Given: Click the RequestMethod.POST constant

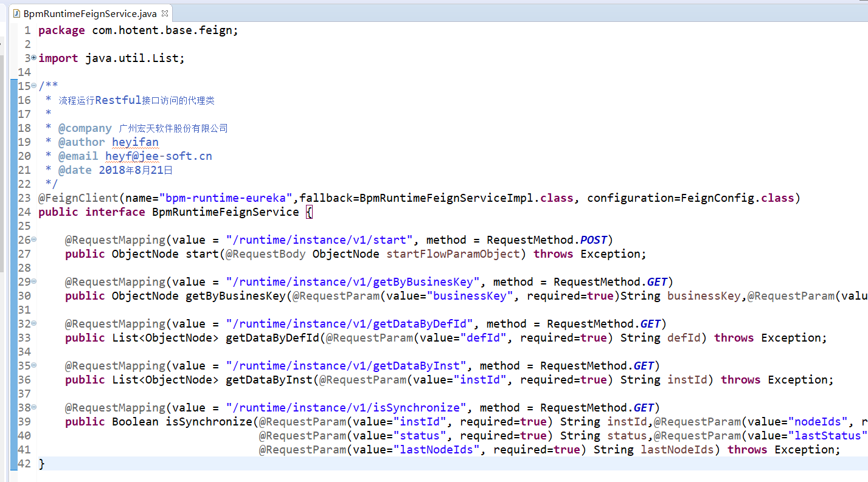Looking at the screenshot, I should point(547,240).
